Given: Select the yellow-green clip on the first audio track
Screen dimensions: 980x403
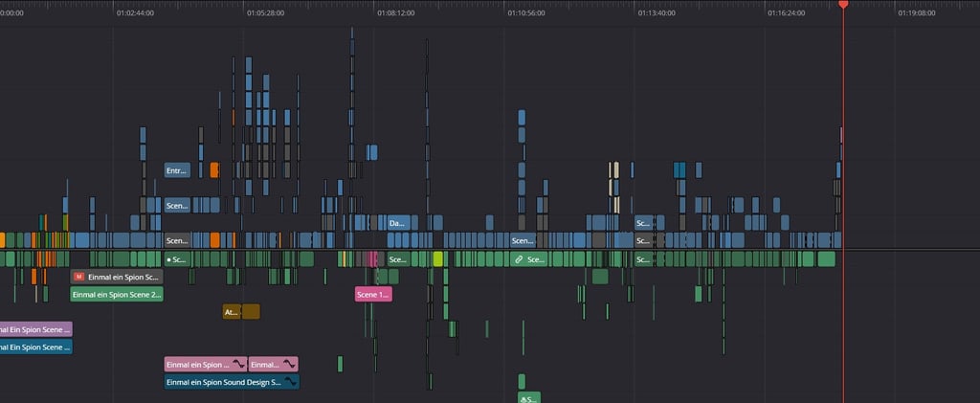Looking at the screenshot, I should [x=438, y=259].
